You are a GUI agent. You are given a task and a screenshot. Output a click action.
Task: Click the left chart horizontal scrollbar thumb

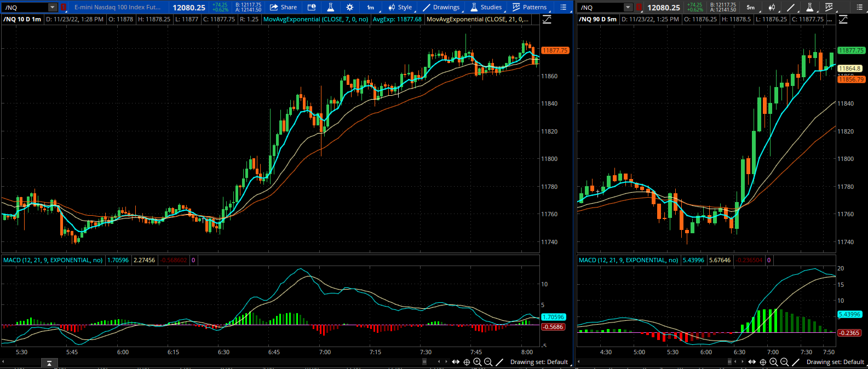point(424,362)
